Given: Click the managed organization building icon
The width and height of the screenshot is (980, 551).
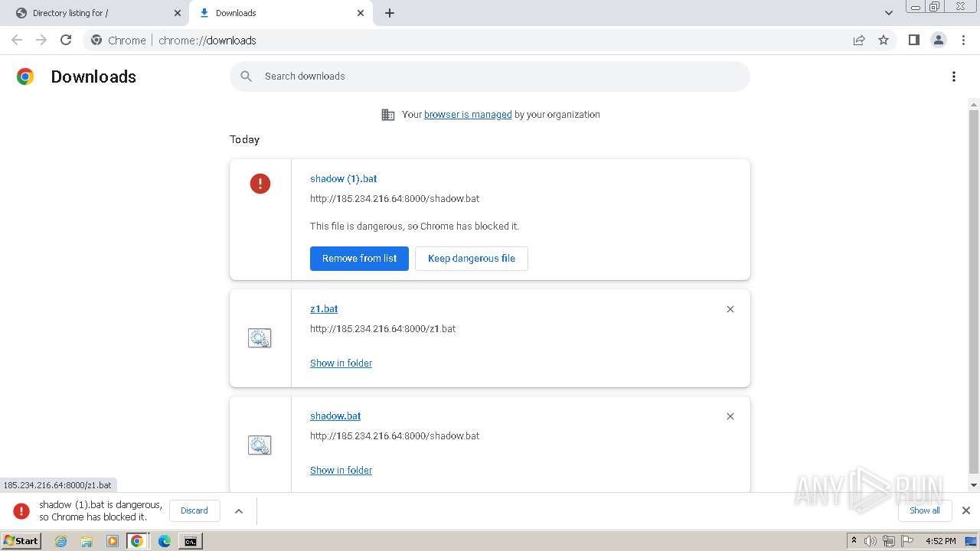Looking at the screenshot, I should pos(388,115).
